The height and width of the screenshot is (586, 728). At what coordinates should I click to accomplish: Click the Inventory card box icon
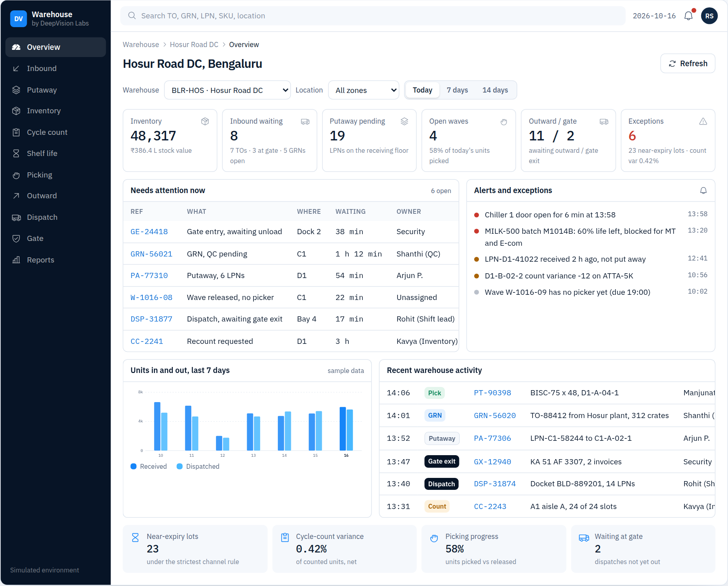click(x=205, y=121)
